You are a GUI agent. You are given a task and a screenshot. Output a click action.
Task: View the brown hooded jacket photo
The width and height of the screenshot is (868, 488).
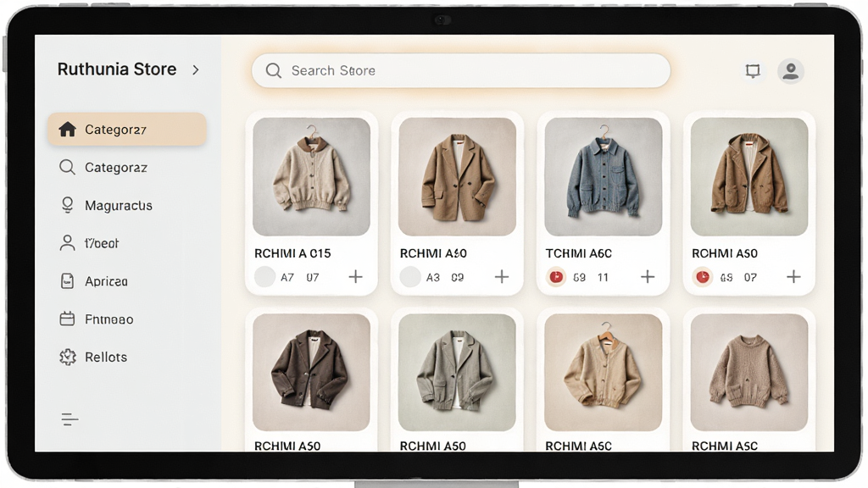pyautogui.click(x=749, y=176)
